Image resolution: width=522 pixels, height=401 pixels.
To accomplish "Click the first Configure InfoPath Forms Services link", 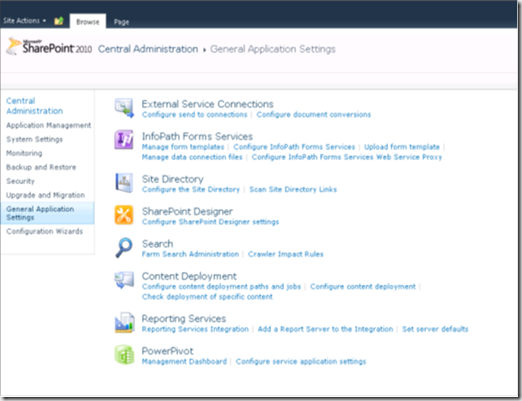I will coord(294,147).
